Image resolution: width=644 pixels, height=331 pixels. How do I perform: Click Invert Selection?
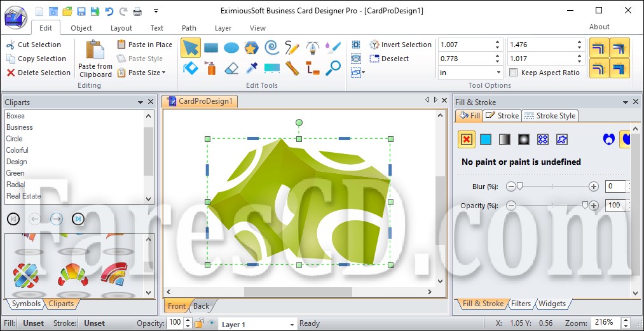[401, 45]
